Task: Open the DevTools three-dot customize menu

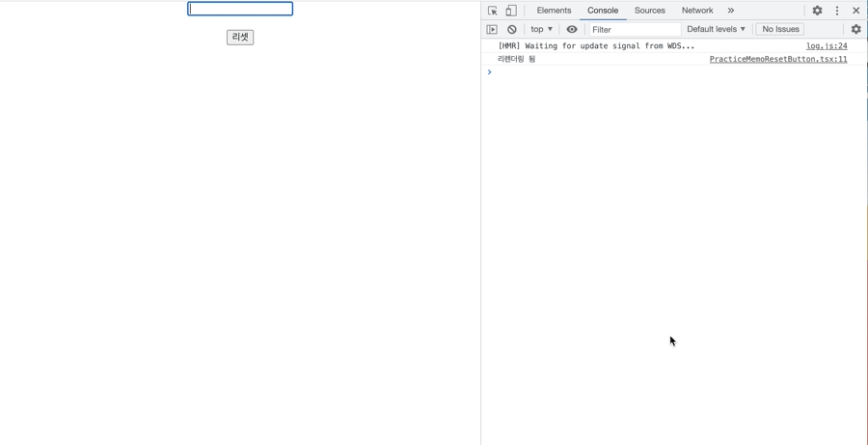Action: pos(837,11)
